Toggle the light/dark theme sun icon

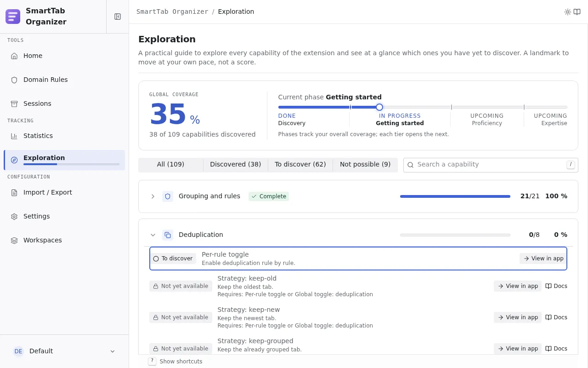pyautogui.click(x=568, y=12)
